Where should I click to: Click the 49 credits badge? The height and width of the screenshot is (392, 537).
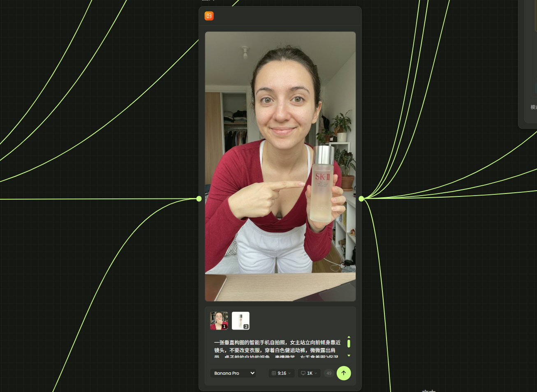tap(329, 373)
